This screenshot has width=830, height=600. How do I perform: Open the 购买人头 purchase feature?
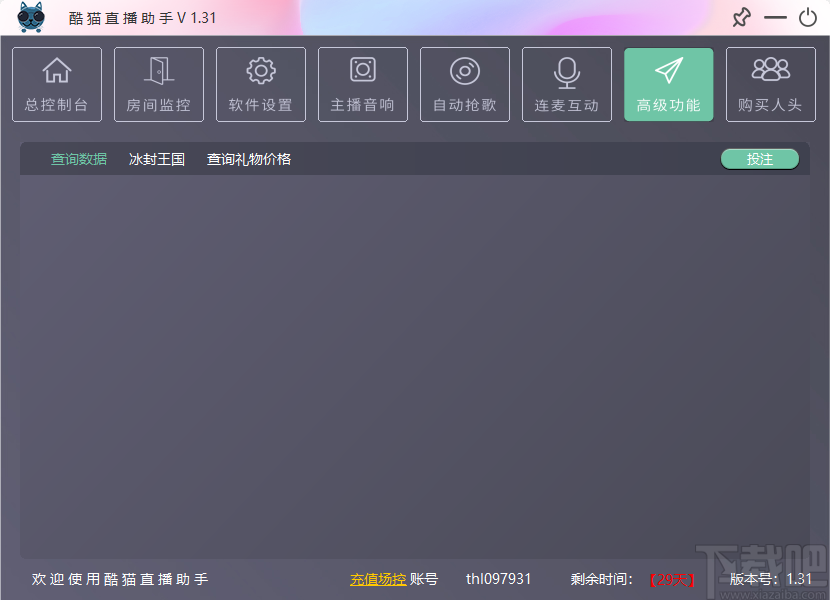771,84
